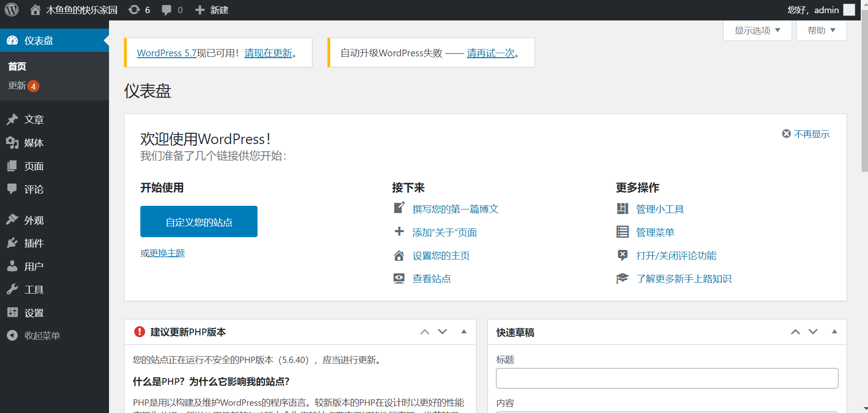The width and height of the screenshot is (868, 413).
Task: Click the WordPress logo in admin bar
Action: tap(11, 10)
